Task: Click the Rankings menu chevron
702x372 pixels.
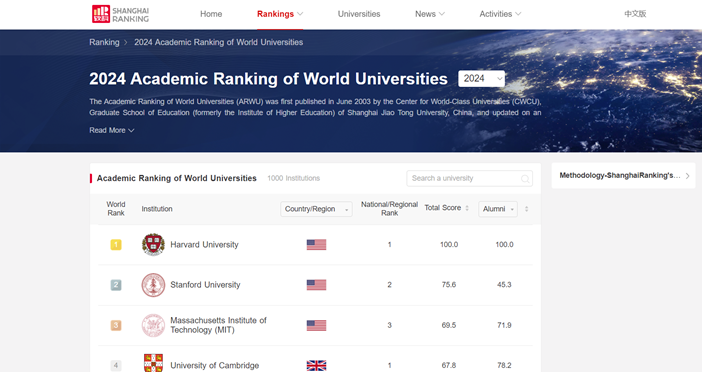Action: [300, 14]
